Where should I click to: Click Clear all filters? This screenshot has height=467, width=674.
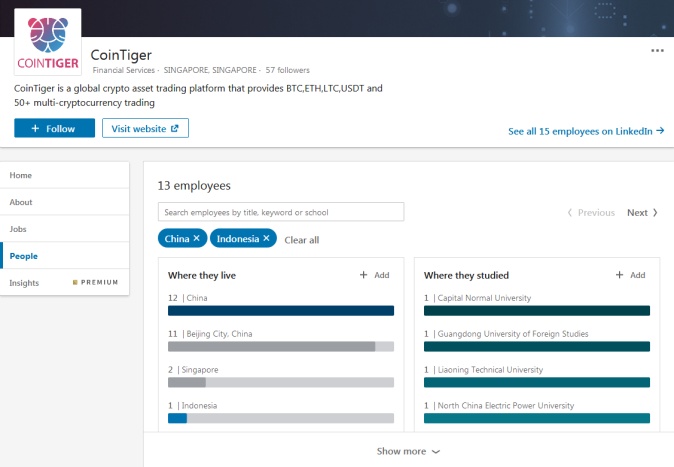click(302, 240)
